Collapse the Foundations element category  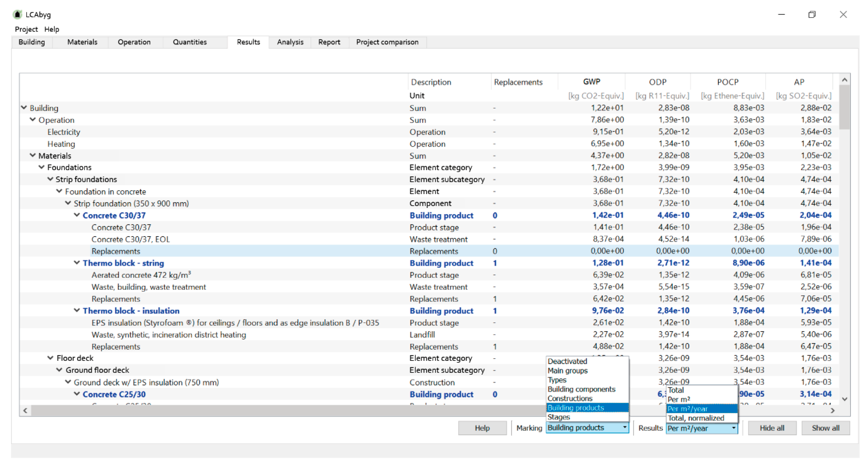point(41,167)
